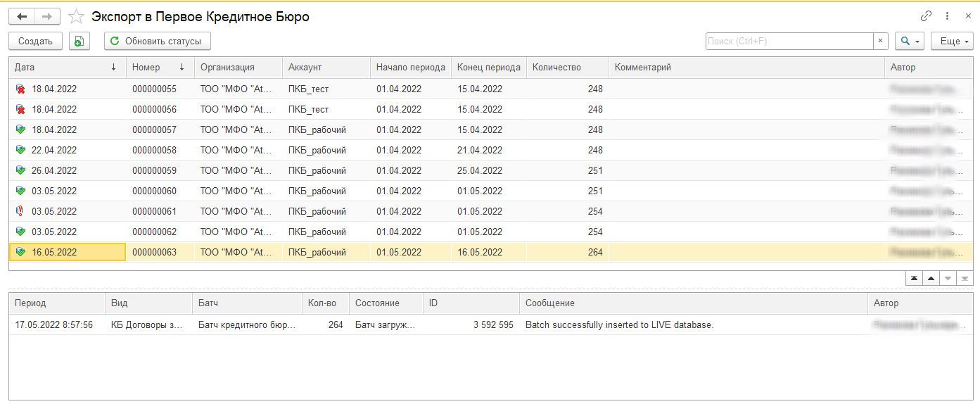Click the КБ Договоры з... cell
This screenshot has height=404, width=980.
(x=148, y=324)
